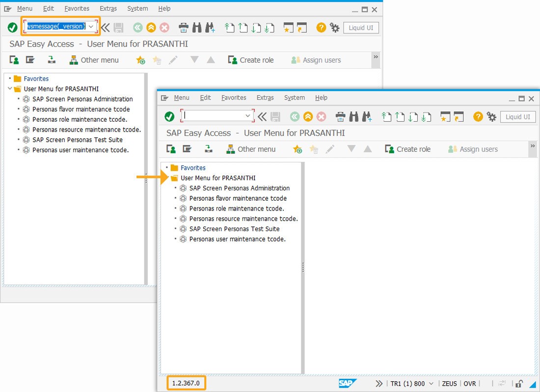The image size is (540, 392).
Task: Click Assign users in the front window toolbar
Action: point(473,149)
